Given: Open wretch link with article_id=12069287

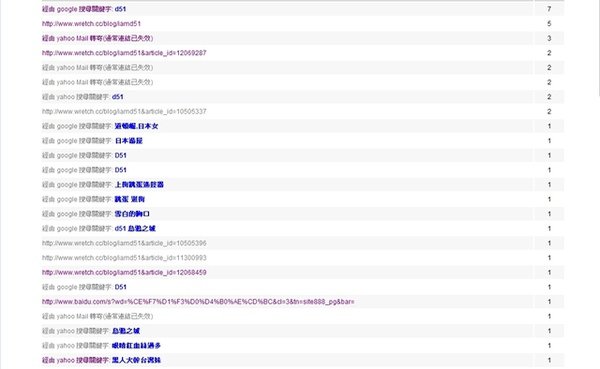Looking at the screenshot, I should tap(124, 53).
